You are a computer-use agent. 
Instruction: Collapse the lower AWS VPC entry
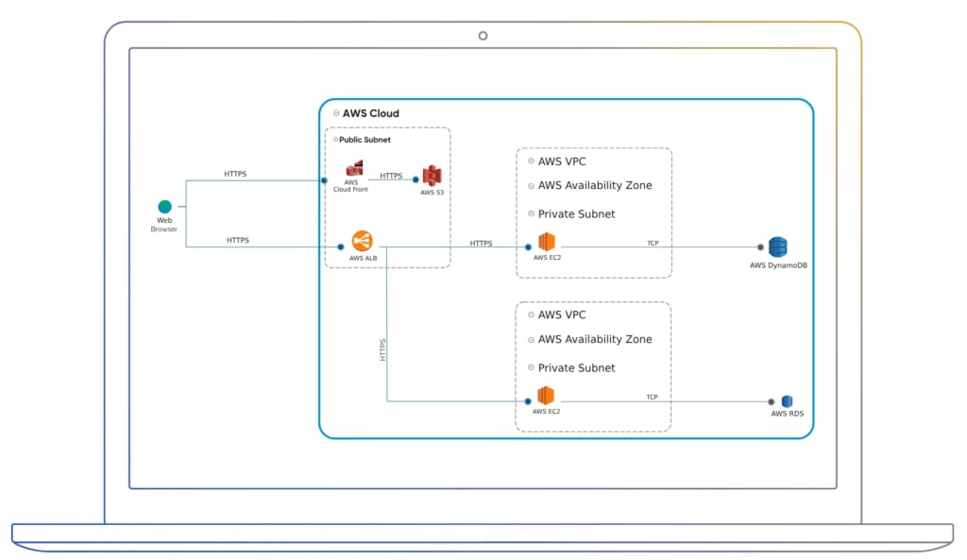pos(529,314)
